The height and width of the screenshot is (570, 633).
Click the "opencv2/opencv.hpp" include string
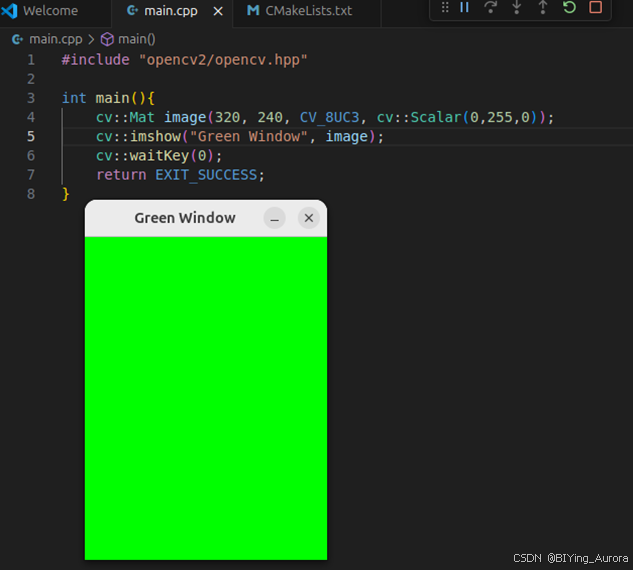tap(223, 60)
